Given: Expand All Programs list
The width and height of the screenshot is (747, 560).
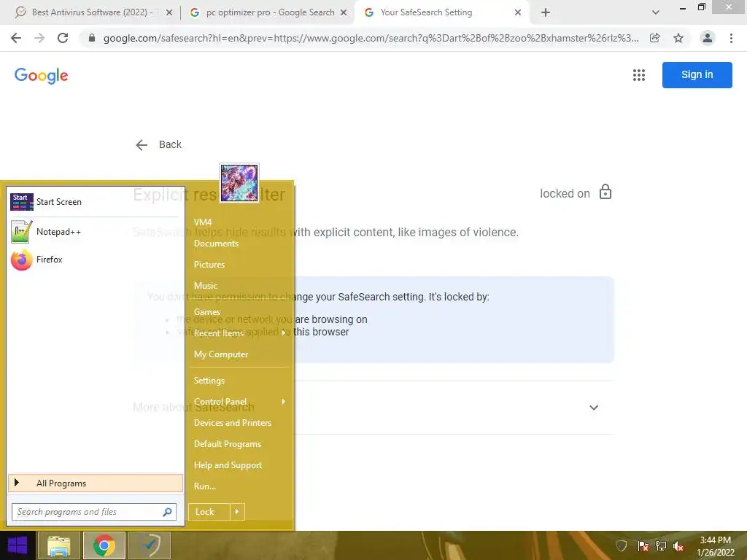Looking at the screenshot, I should click(96, 483).
